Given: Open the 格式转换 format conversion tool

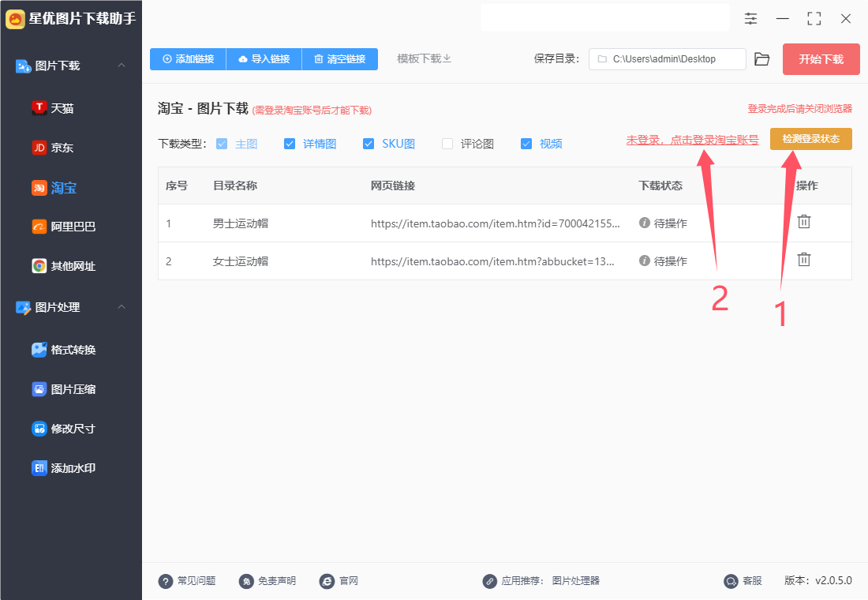Looking at the screenshot, I should pyautogui.click(x=64, y=350).
